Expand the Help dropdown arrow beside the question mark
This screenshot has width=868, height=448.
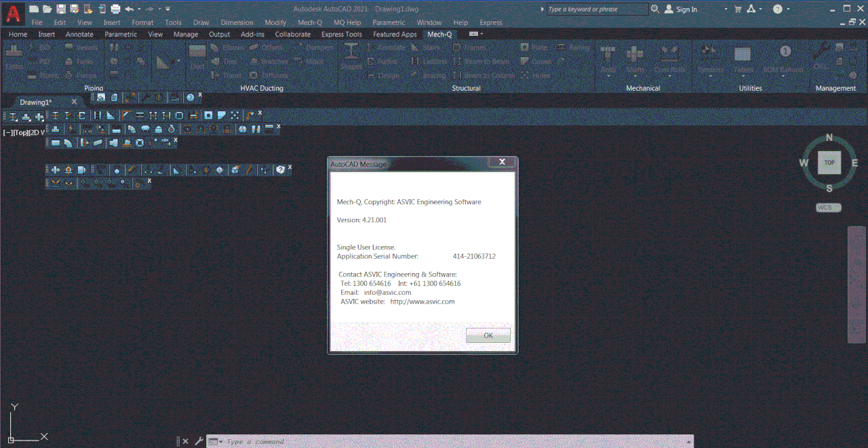coord(788,9)
